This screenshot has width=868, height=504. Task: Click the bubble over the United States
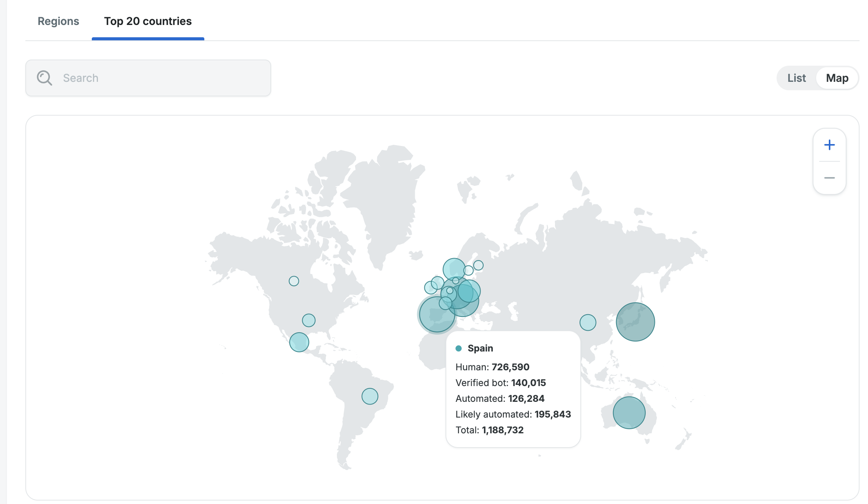(x=309, y=320)
